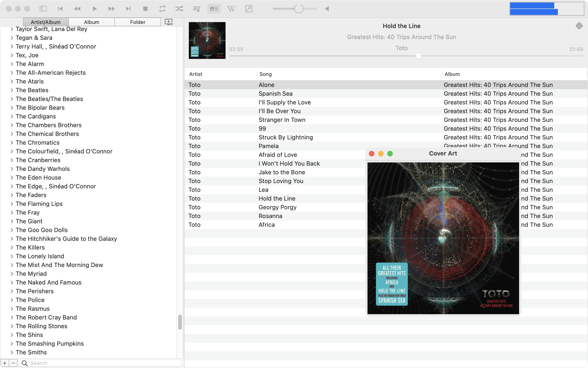Viewport: 588px width, 368px height.
Task: Adjust the volume slider knob
Action: (x=299, y=9)
